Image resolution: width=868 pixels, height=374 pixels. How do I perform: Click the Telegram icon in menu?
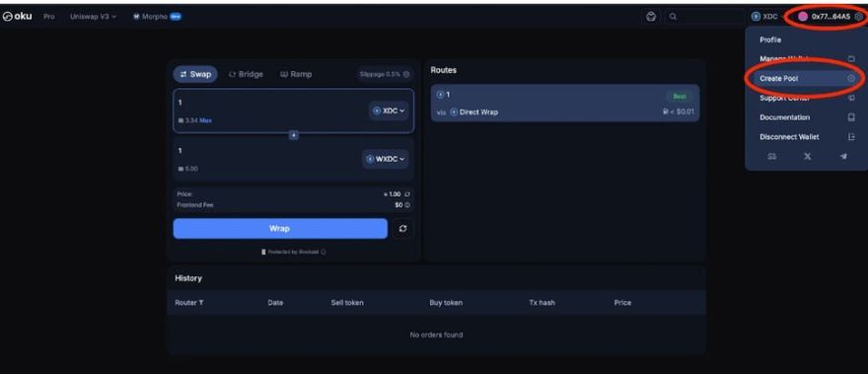point(843,157)
